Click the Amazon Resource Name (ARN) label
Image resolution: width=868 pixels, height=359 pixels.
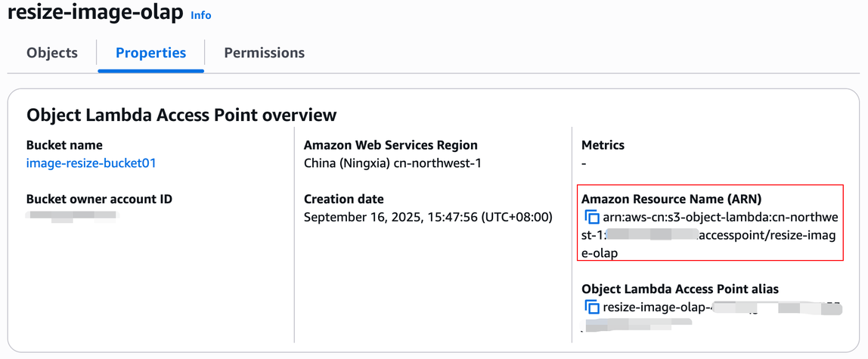[x=671, y=199]
